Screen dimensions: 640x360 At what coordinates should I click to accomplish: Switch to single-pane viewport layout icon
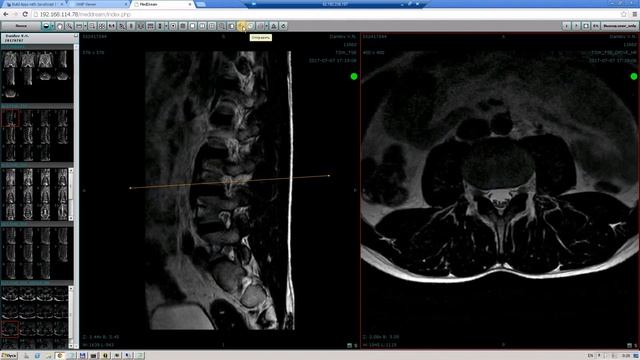(x=192, y=26)
